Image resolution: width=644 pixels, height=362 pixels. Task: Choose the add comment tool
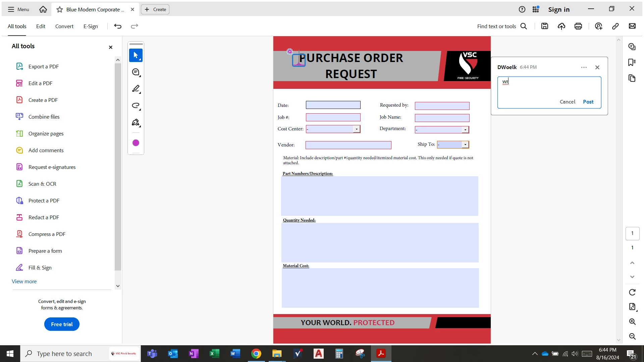136,72
